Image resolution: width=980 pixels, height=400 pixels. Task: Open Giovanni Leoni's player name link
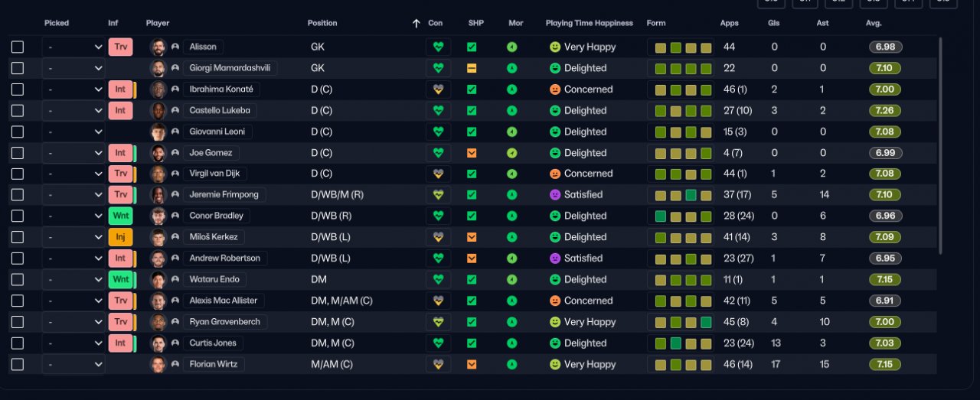click(x=217, y=132)
